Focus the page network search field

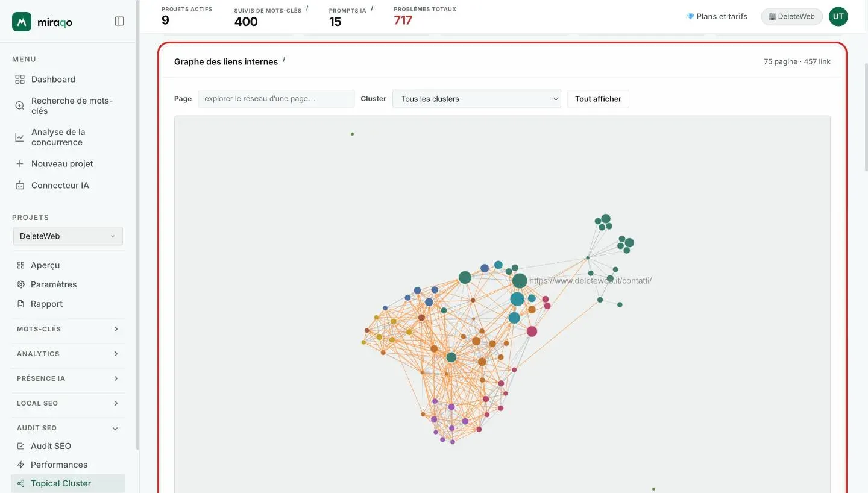(276, 99)
